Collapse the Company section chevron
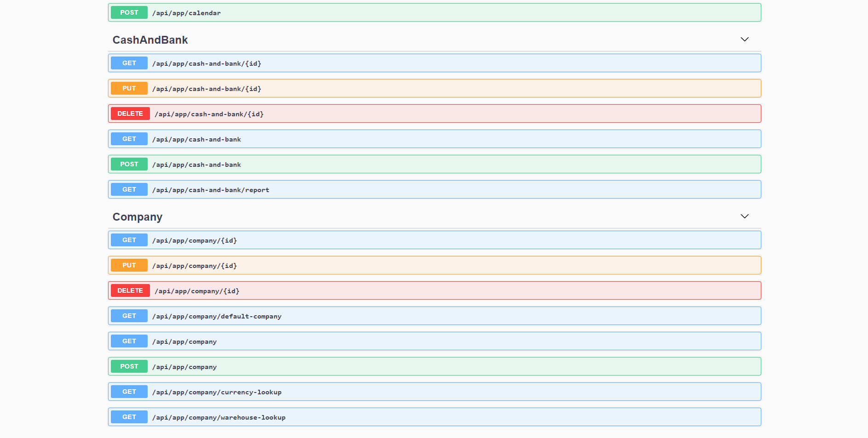 [744, 216]
